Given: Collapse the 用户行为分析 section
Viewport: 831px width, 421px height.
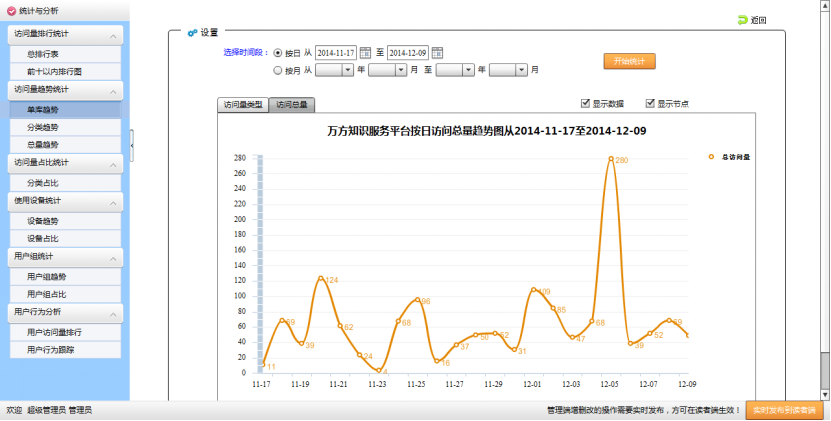Looking at the screenshot, I should point(114,313).
